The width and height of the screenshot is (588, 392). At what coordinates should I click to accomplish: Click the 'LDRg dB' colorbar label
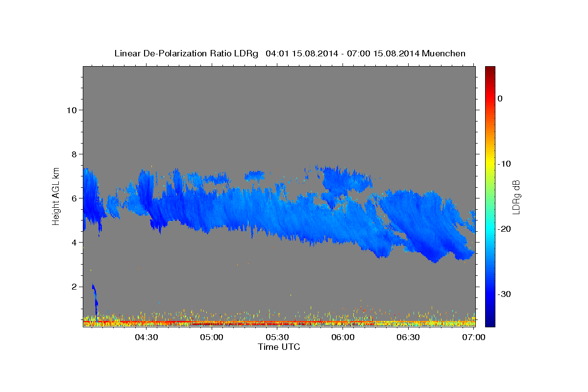pyautogui.click(x=516, y=197)
